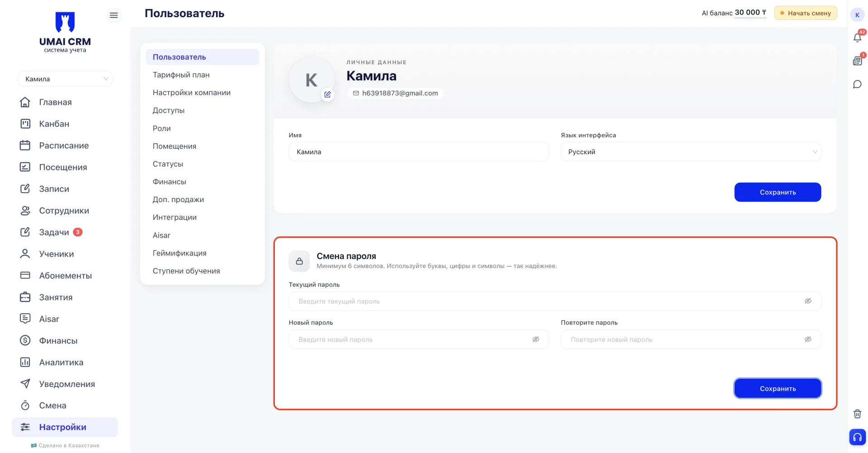Image resolution: width=868 pixels, height=453 pixels.
Task: Open the Язык интерфейса Русский dropdown
Action: point(691,152)
